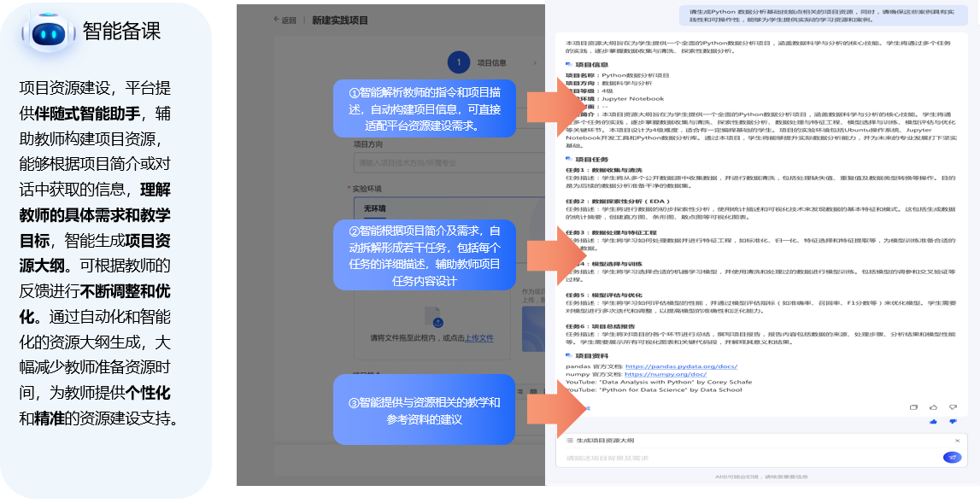Screen dimensions: 980x503
Task: Click the 返回 link
Action: pyautogui.click(x=289, y=20)
